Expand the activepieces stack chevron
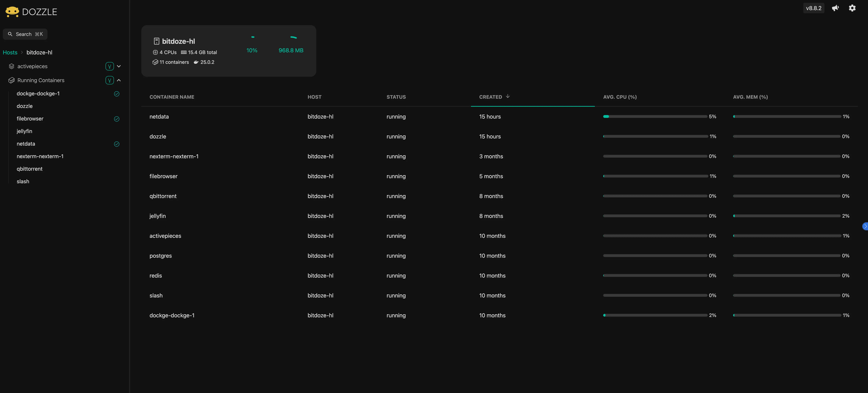Screen dimensions: 868x393 119,66
